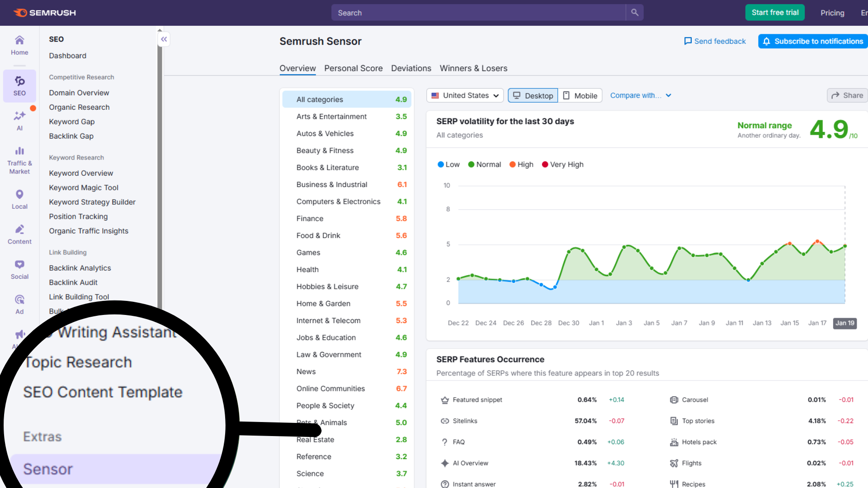Select Computers & Electronics category
Image resolution: width=868 pixels, height=488 pixels.
coord(347,202)
